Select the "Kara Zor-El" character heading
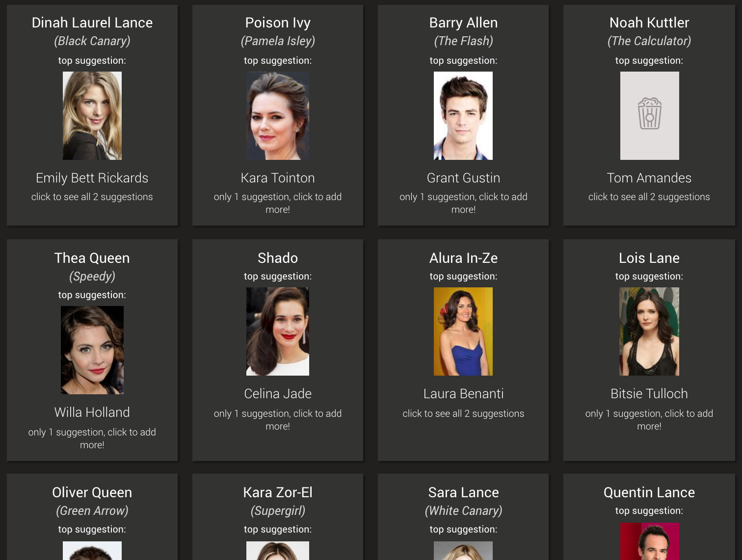 278,492
